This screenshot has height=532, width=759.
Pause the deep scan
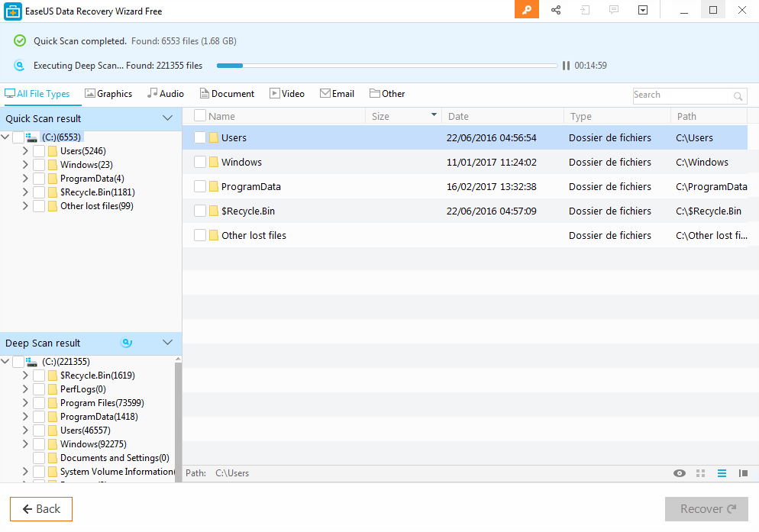[566, 66]
